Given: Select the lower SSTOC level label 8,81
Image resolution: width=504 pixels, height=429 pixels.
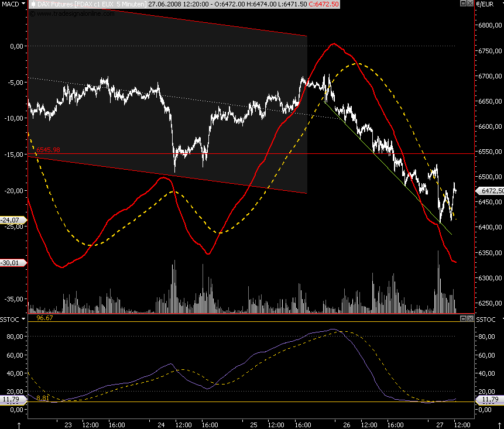Looking at the screenshot, I should click(x=43, y=398).
